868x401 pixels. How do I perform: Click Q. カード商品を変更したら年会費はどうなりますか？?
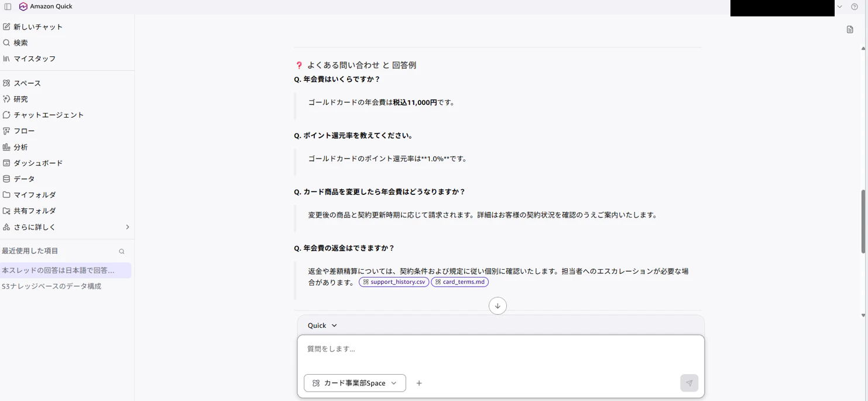380,192
